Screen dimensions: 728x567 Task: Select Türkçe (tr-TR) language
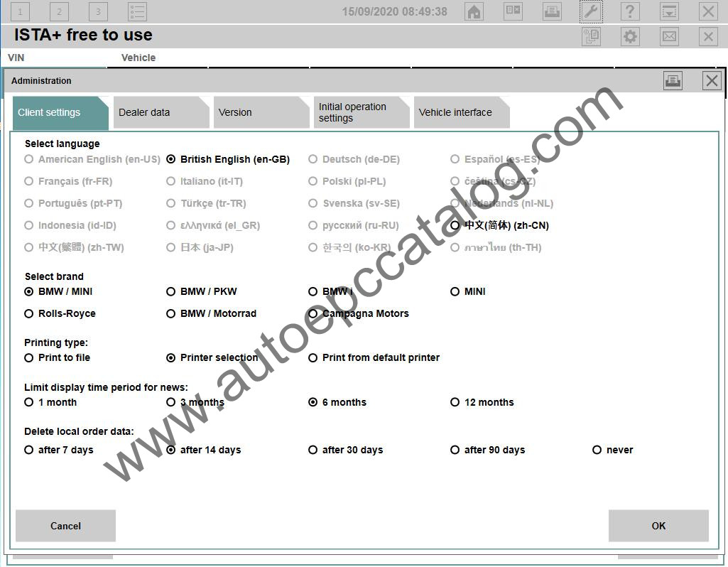206,203
